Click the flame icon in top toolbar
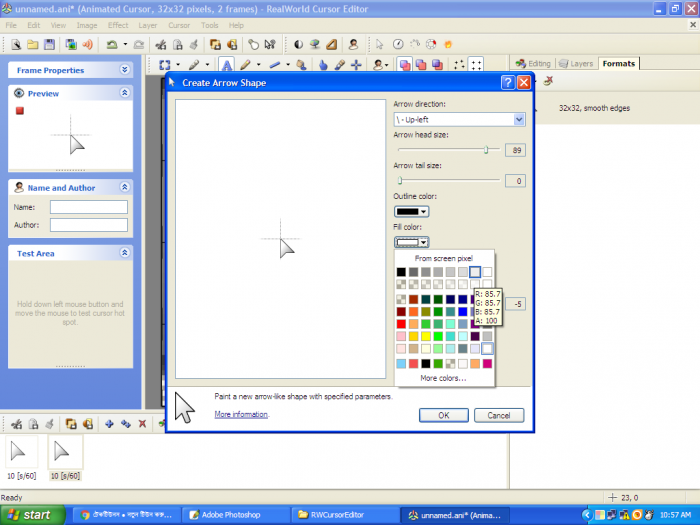This screenshot has height=525, width=700. tap(448, 44)
